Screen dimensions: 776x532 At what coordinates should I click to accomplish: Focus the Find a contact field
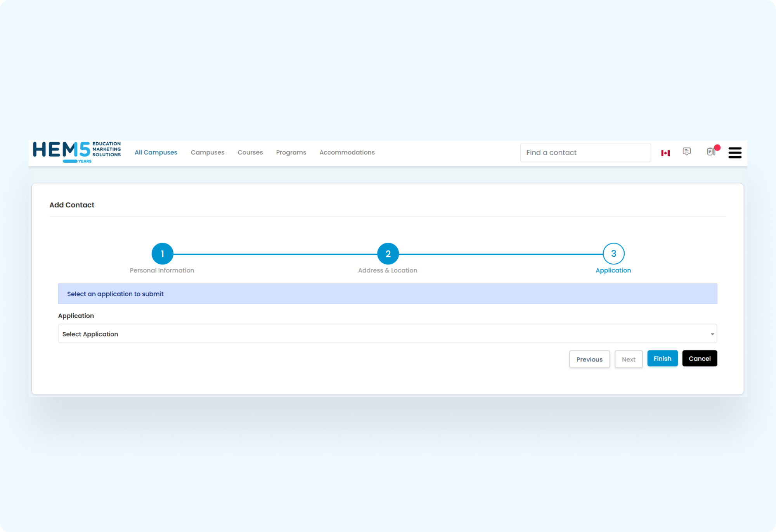coord(585,153)
